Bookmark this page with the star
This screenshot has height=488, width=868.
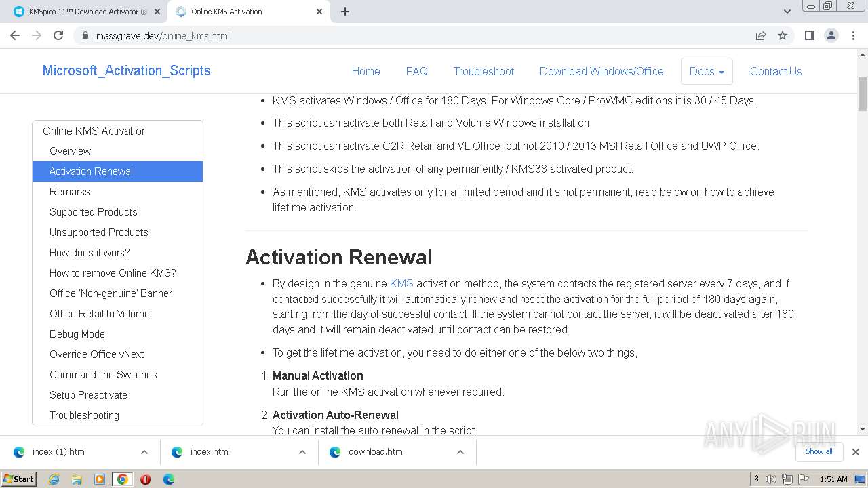tap(783, 35)
